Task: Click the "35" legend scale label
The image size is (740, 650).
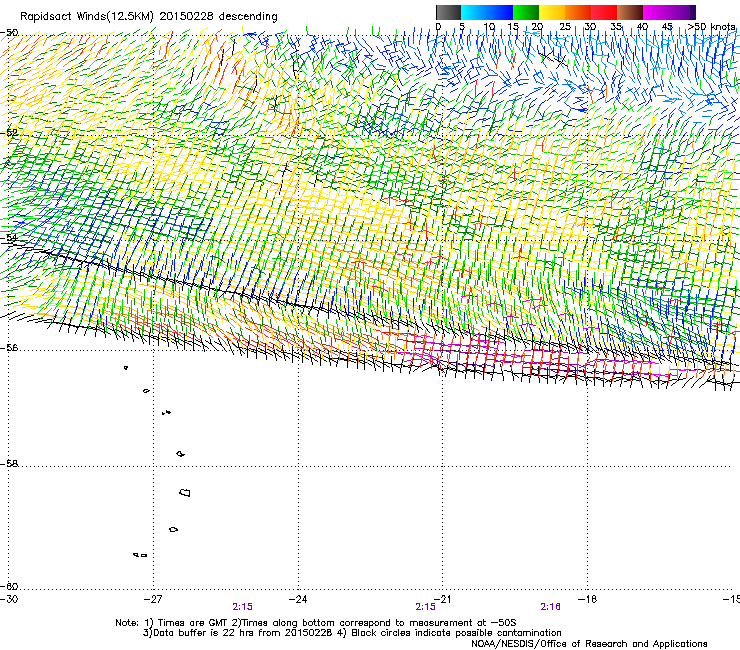Action: click(616, 27)
